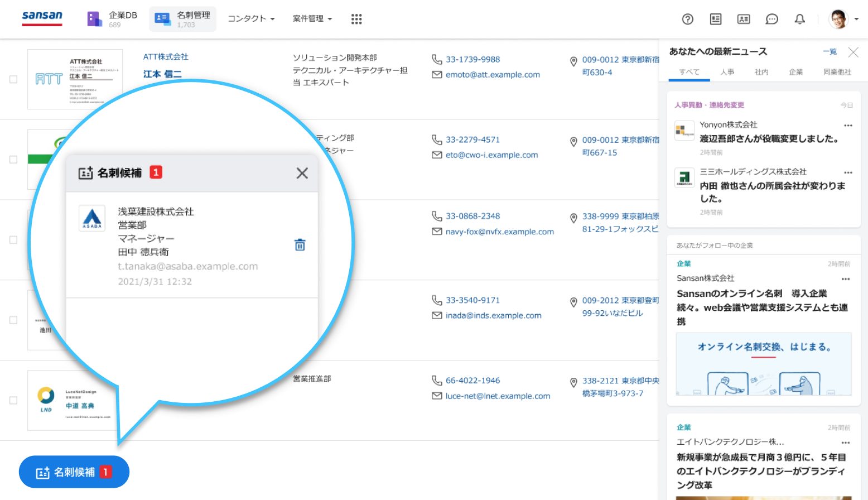Expand the user account dropdown arrow
The height and width of the screenshot is (500, 868).
coord(857,19)
